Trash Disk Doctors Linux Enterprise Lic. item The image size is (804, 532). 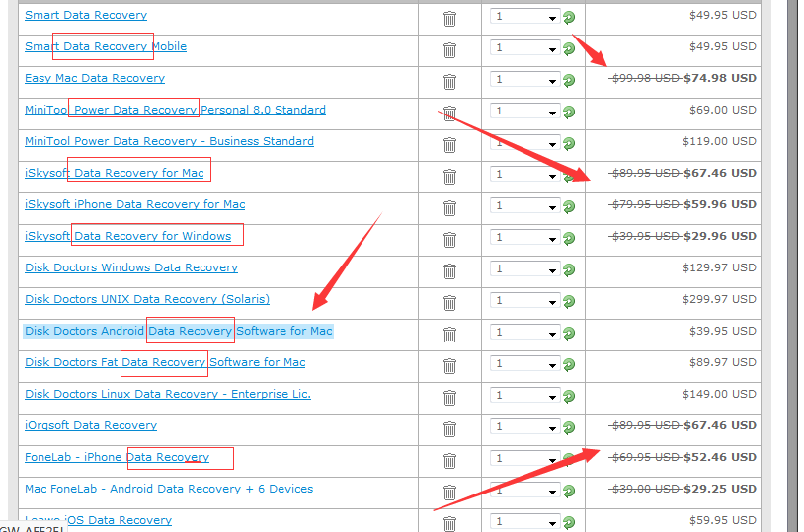pyautogui.click(x=449, y=398)
